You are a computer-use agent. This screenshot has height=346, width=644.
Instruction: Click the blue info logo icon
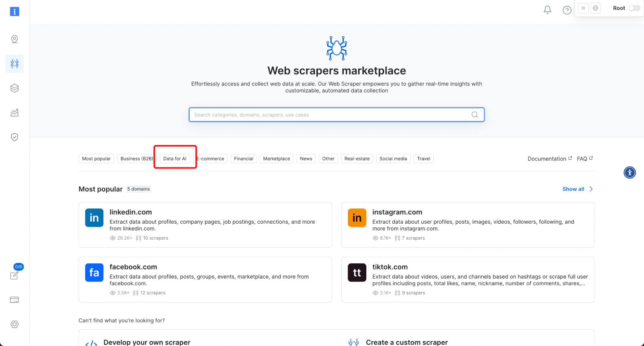tap(14, 11)
